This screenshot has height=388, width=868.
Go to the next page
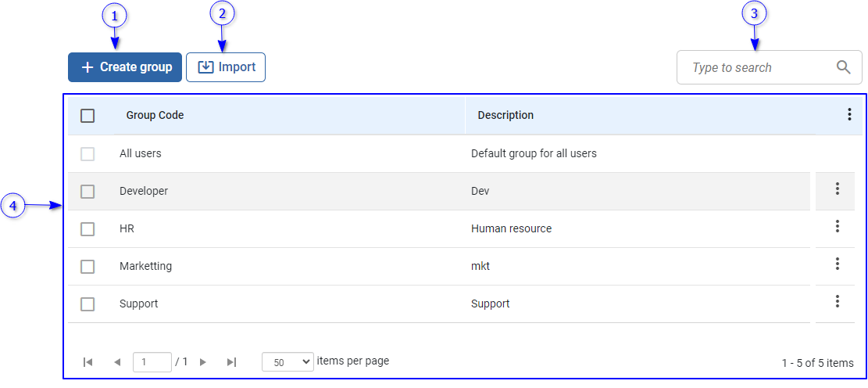pos(203,362)
